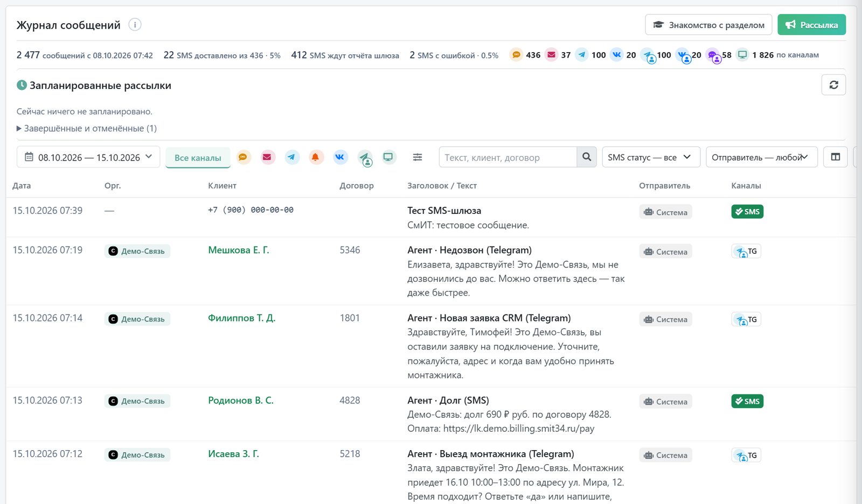Click Знакомство с разделом button
This screenshot has height=504, width=862.
click(708, 25)
